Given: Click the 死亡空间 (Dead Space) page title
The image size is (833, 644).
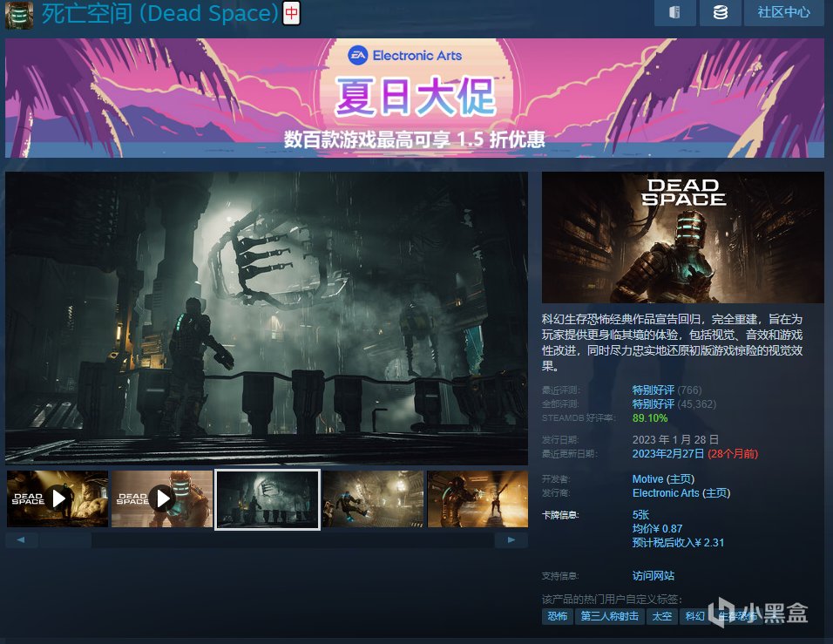Looking at the screenshot, I should coord(160,13).
